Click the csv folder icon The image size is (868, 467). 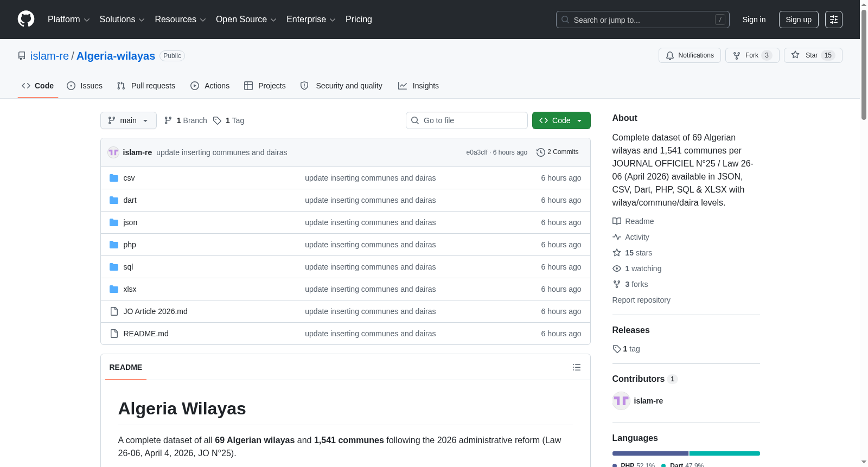(x=114, y=178)
